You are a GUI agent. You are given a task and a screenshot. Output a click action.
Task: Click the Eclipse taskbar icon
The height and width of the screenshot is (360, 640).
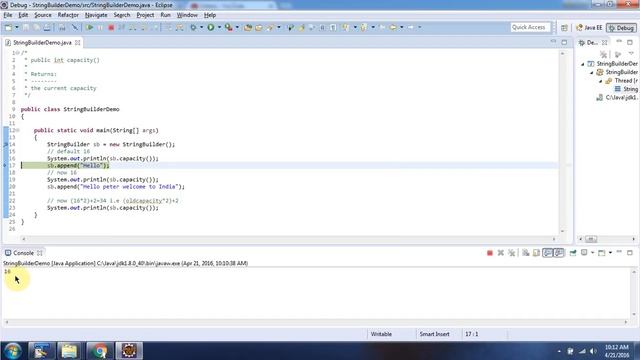point(129,351)
